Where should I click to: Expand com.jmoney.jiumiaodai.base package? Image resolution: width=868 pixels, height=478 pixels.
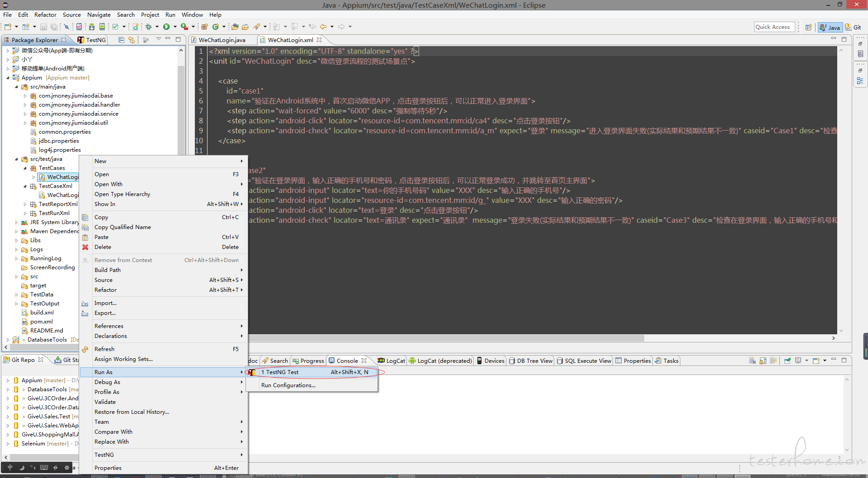point(25,96)
